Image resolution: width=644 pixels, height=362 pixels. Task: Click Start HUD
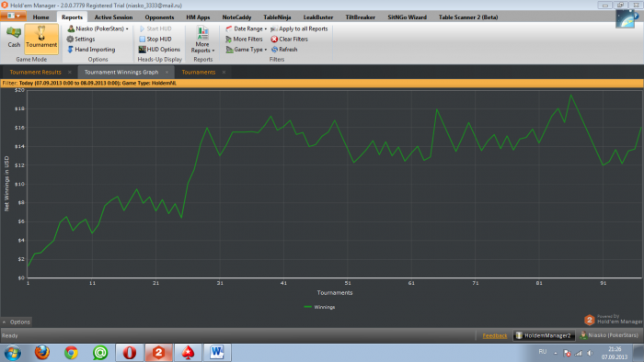[155, 28]
